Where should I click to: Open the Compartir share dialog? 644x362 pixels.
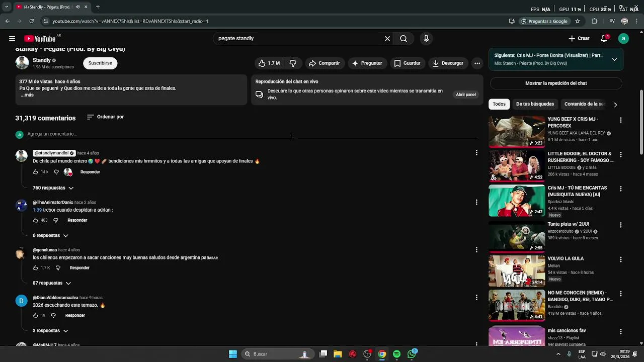coord(325,63)
